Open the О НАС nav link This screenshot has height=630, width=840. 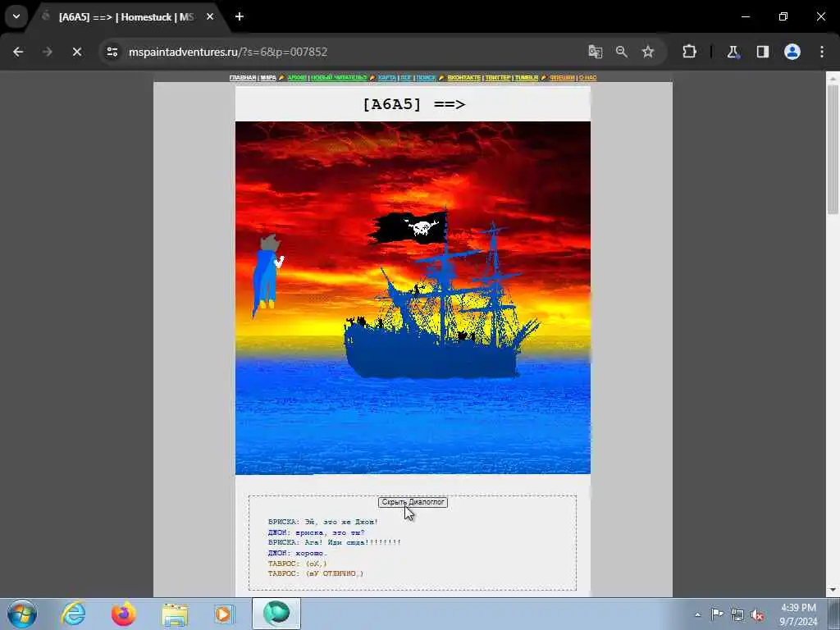587,78
